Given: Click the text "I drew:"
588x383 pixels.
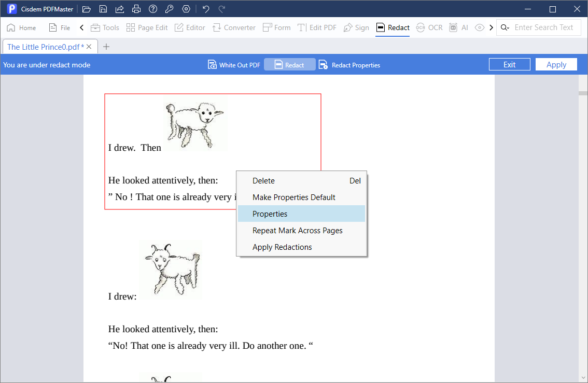Looking at the screenshot, I should coord(122,296).
